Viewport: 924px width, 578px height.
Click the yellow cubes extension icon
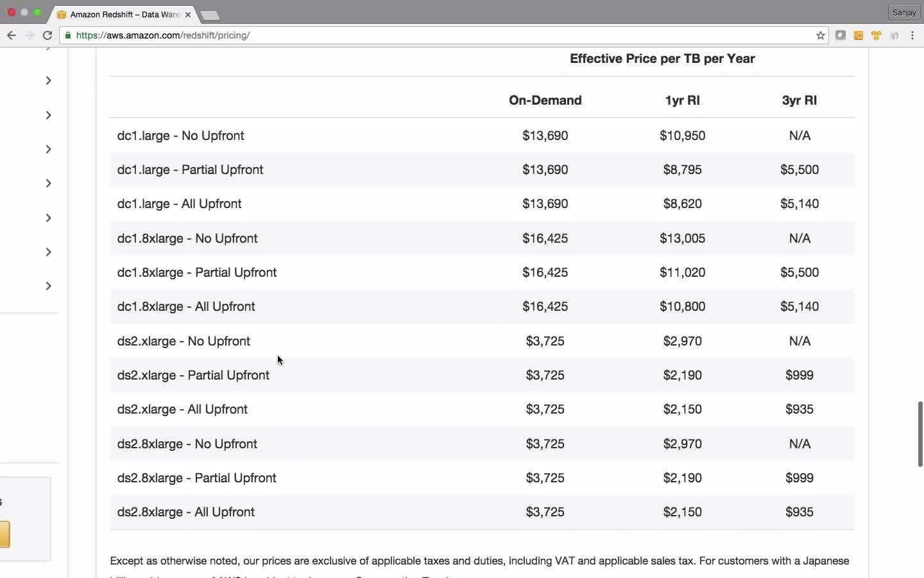coord(876,35)
